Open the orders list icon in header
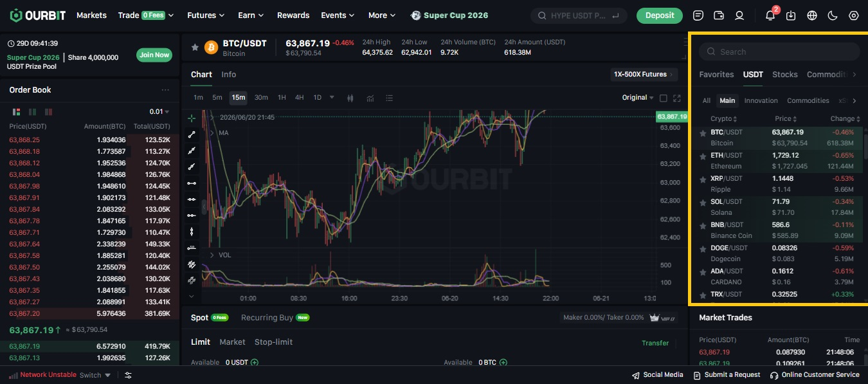 pyautogui.click(x=698, y=15)
